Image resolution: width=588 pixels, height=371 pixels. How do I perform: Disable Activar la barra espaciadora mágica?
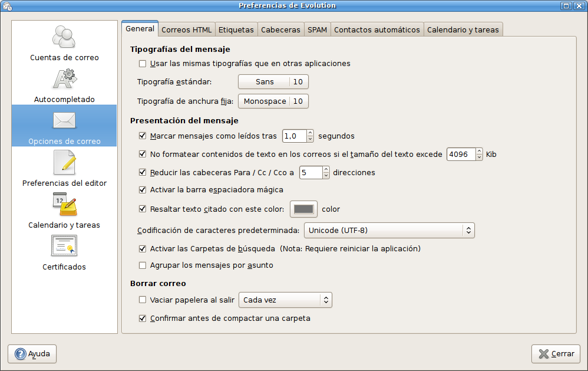tap(143, 190)
